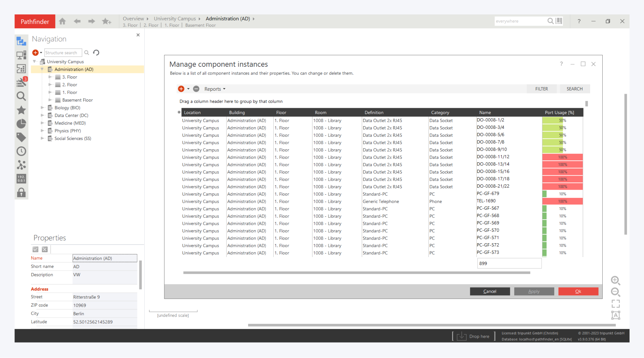644x358 pixels.
Task: Click the barcode scanner icon
Action: 559,21
